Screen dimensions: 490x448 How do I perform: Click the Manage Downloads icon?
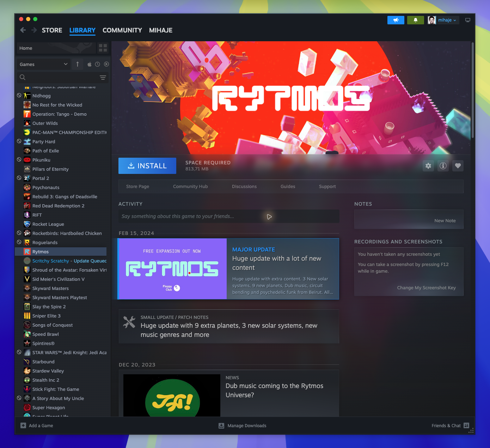point(221,425)
